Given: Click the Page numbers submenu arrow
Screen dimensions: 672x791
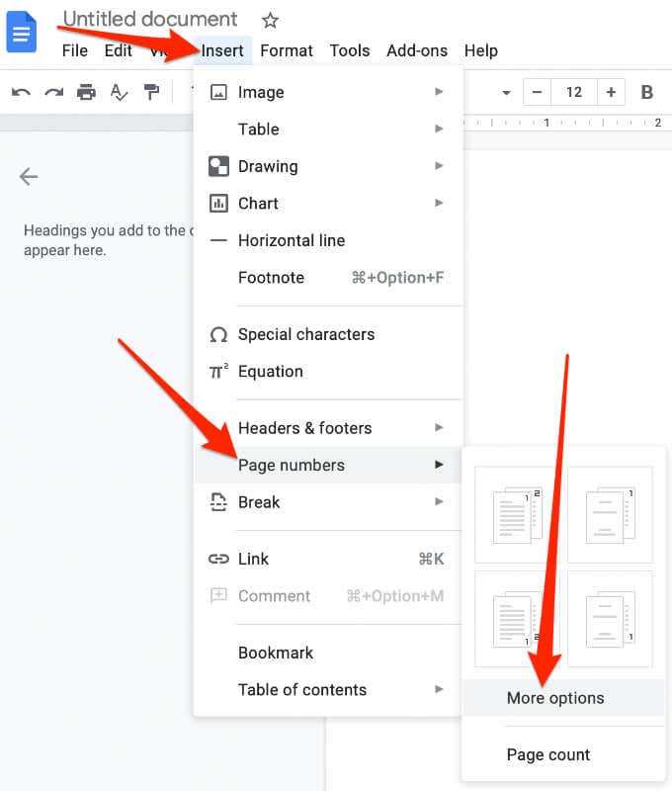Looking at the screenshot, I should pos(439,465).
